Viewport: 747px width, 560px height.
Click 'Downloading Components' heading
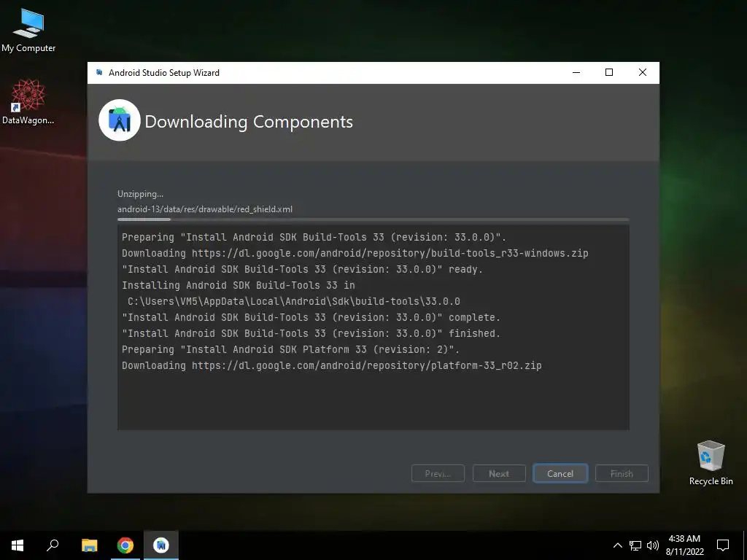point(249,122)
